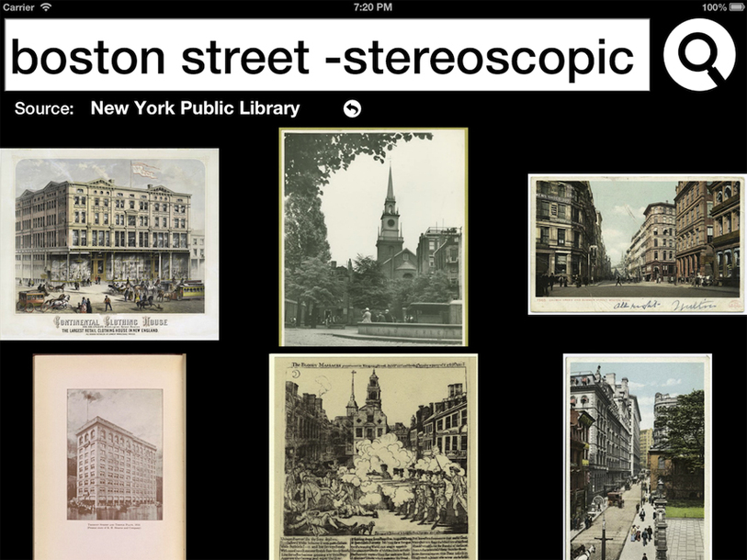Tap the magnifying glass search button
Screen dimensions: 747x560
[699, 55]
